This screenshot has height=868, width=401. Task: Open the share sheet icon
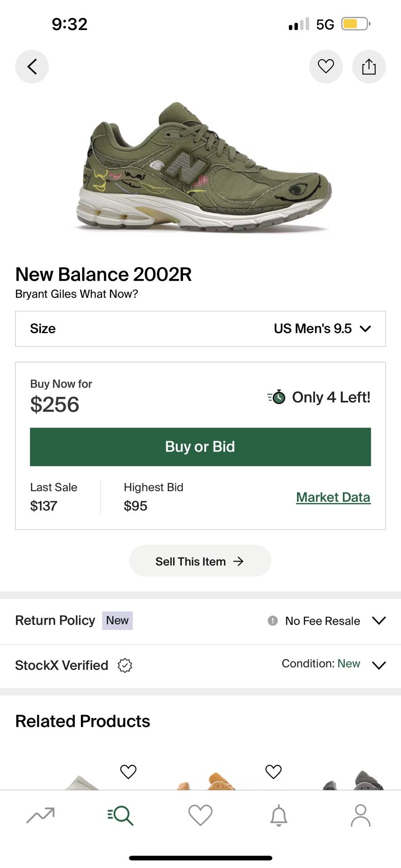pos(369,66)
